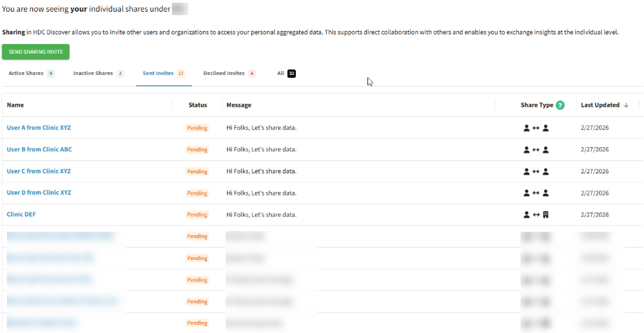Open User B from Clinic ABC link
The width and height of the screenshot is (644, 333).
(39, 149)
